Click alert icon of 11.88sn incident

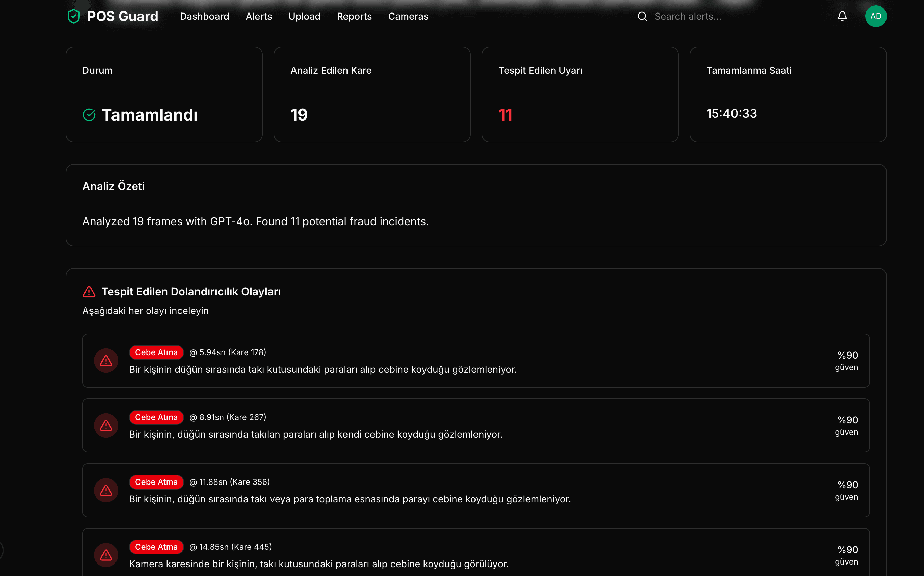pos(106,490)
